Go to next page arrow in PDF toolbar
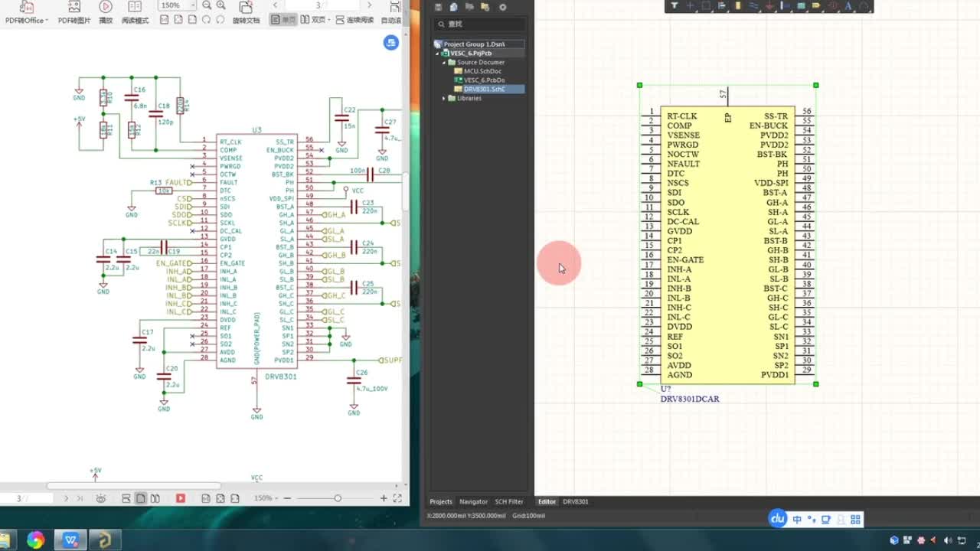 369,5
